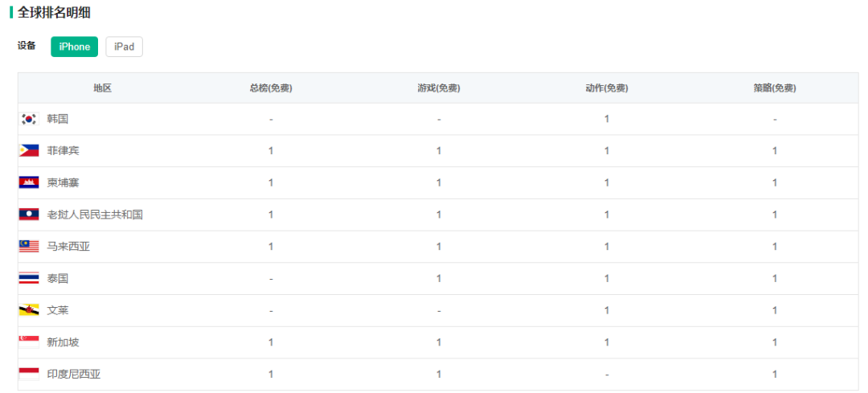Screen dimensions: 868x393
Task: Click the 游戏(免费) column header
Action: coord(439,88)
